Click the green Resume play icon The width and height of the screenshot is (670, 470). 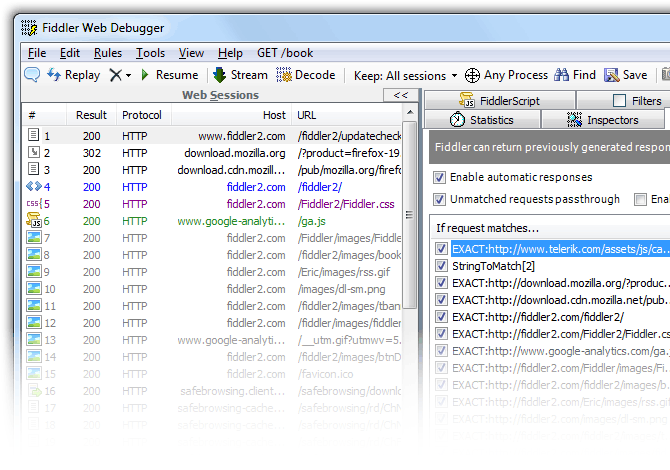pyautogui.click(x=145, y=75)
